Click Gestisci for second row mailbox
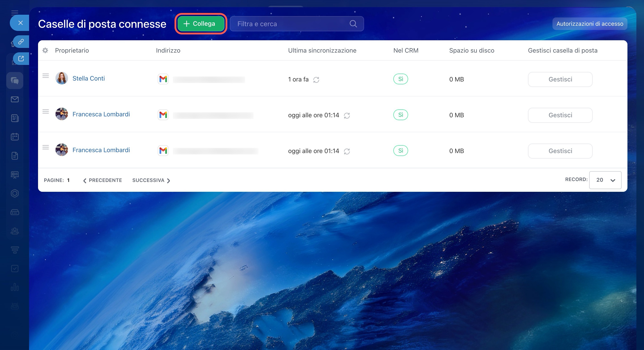Viewport: 644px width, 350px height. (x=560, y=115)
